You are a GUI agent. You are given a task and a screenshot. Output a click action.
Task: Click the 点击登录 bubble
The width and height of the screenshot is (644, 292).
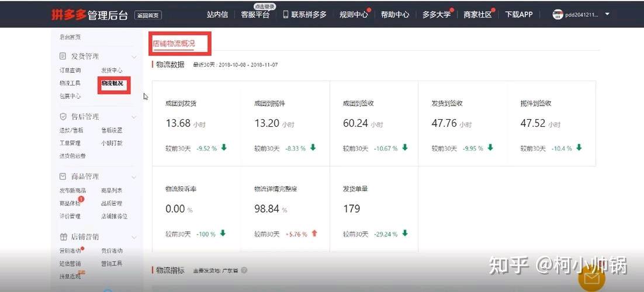(x=265, y=6)
